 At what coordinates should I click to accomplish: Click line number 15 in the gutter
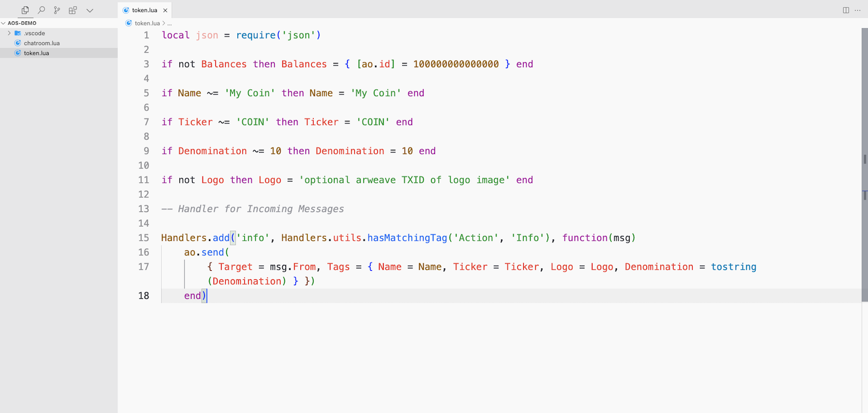click(143, 237)
